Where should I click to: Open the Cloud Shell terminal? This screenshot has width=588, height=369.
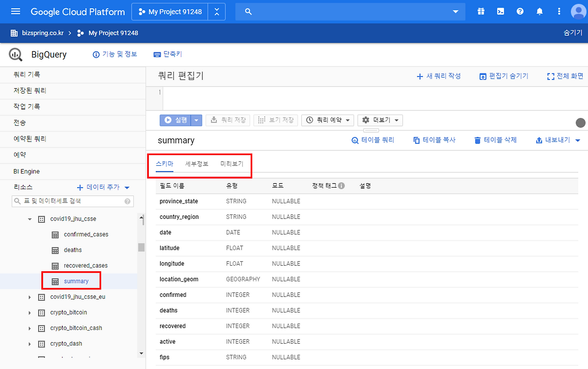tap(500, 11)
